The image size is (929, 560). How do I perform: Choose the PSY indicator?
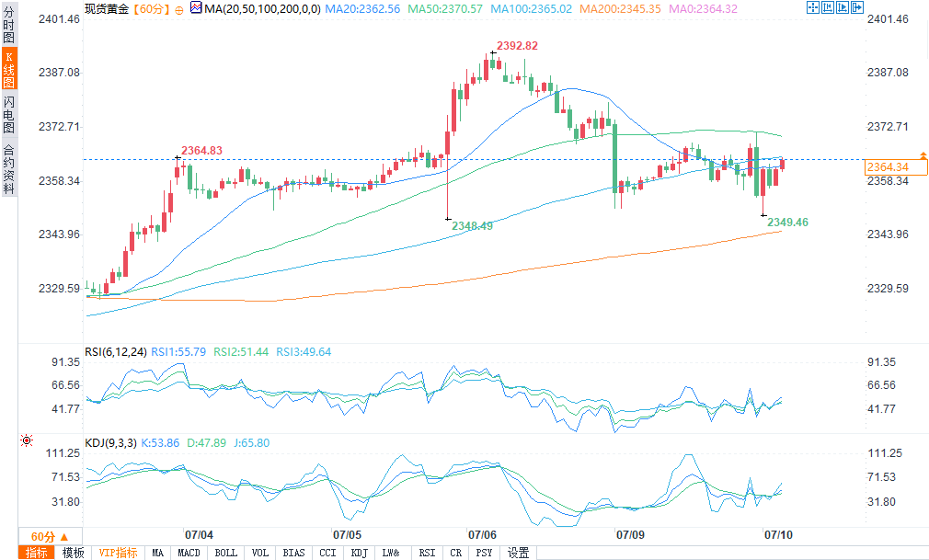coord(484,553)
